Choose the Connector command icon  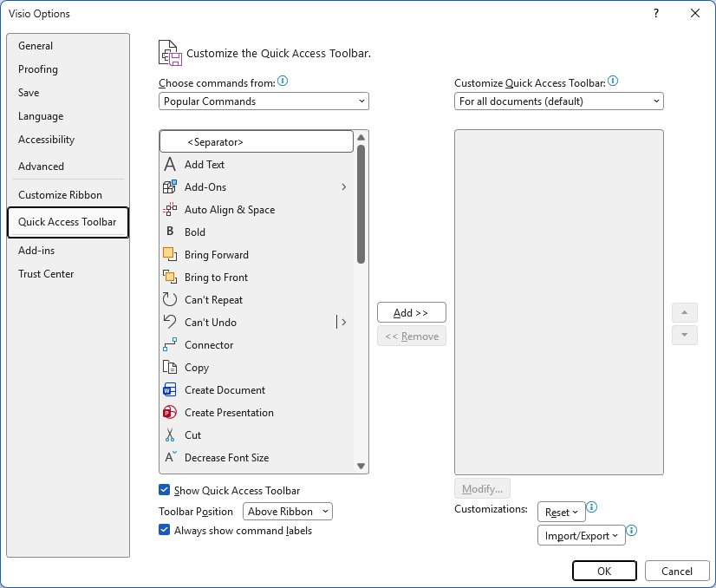[170, 345]
